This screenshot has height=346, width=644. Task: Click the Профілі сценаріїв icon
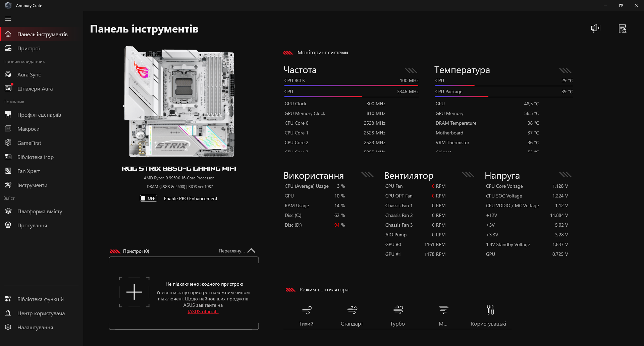pos(8,115)
